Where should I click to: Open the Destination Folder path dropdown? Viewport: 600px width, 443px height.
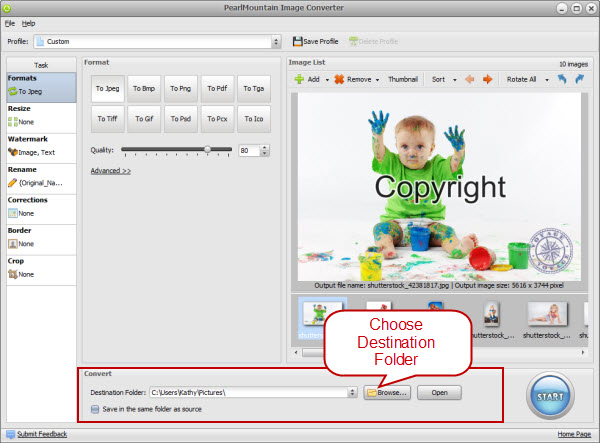pyautogui.click(x=353, y=393)
